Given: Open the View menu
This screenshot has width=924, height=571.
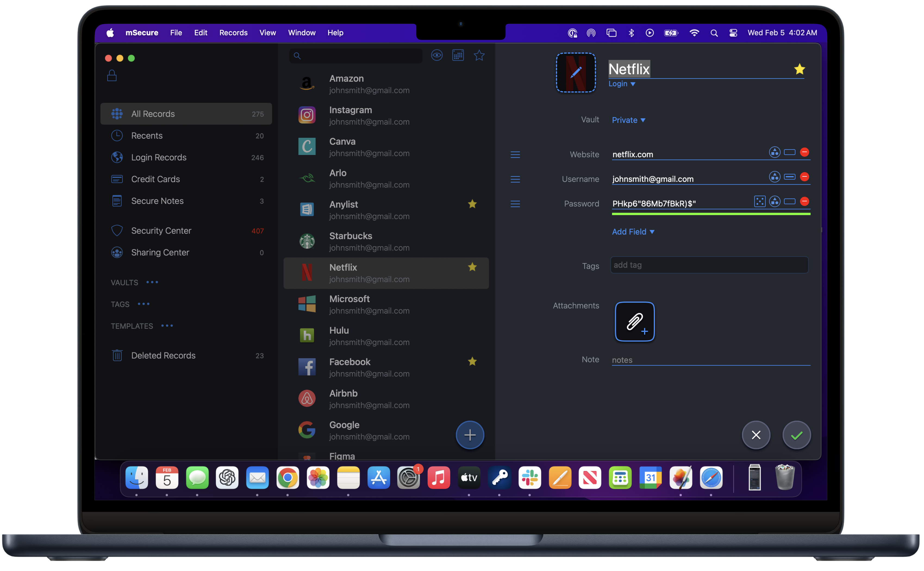Looking at the screenshot, I should [267, 33].
